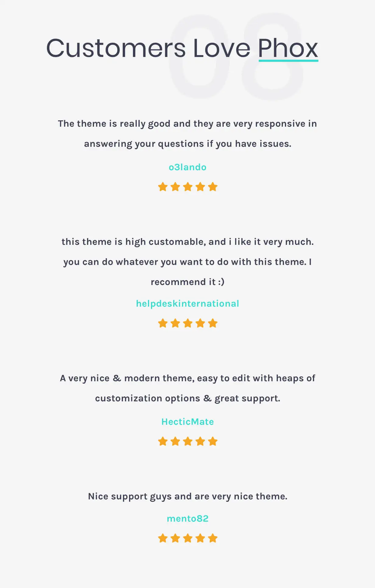The height and width of the screenshot is (588, 375).
Task: Open helpdeskinternational reviewer link
Action: [187, 304]
